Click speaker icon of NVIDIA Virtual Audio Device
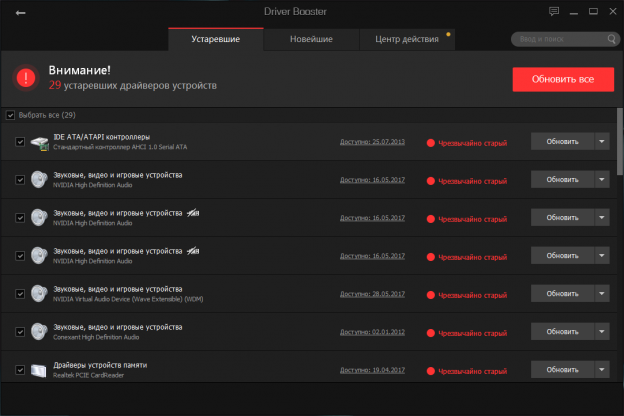The image size is (624, 416). [39, 294]
